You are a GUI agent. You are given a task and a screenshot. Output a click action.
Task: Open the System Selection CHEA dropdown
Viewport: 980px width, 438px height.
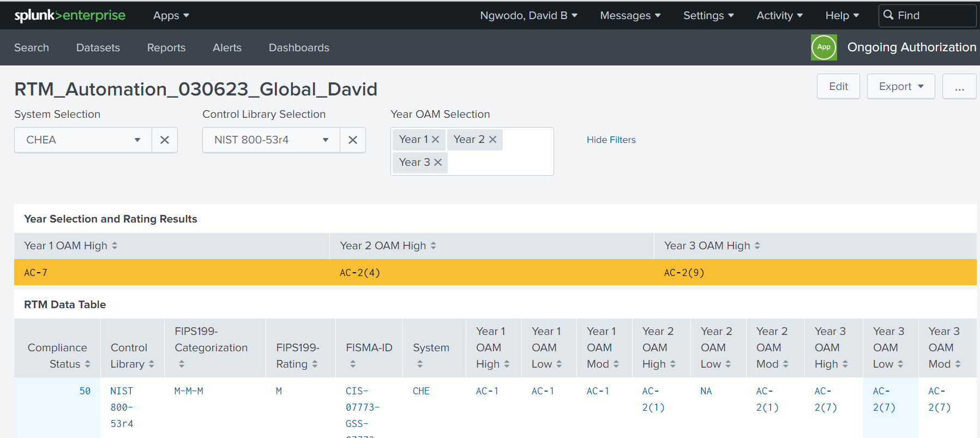83,140
